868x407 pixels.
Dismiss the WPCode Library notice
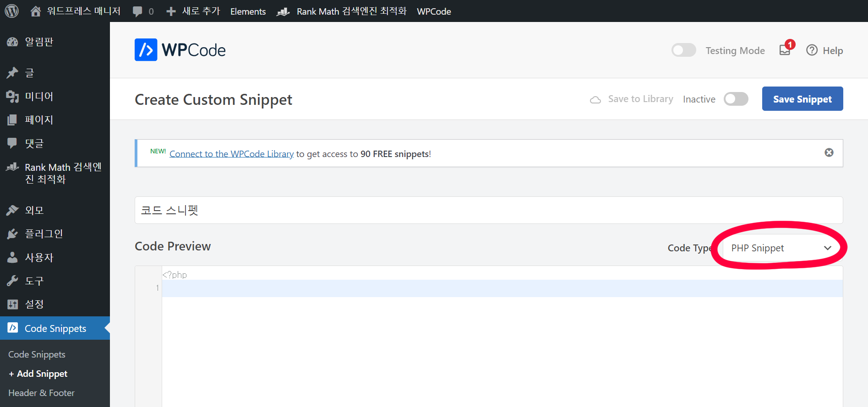pyautogui.click(x=829, y=152)
